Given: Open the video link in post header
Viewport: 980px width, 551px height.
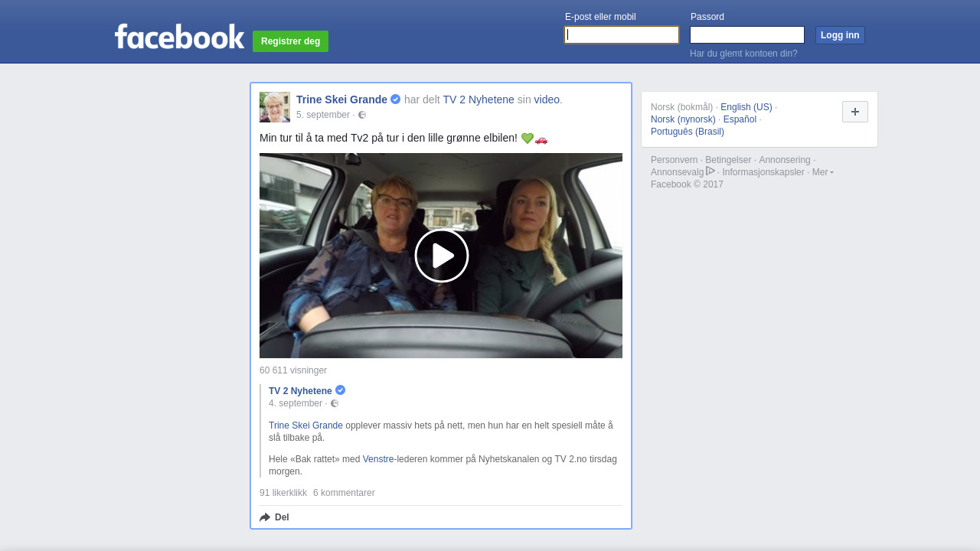Looking at the screenshot, I should 547,99.
